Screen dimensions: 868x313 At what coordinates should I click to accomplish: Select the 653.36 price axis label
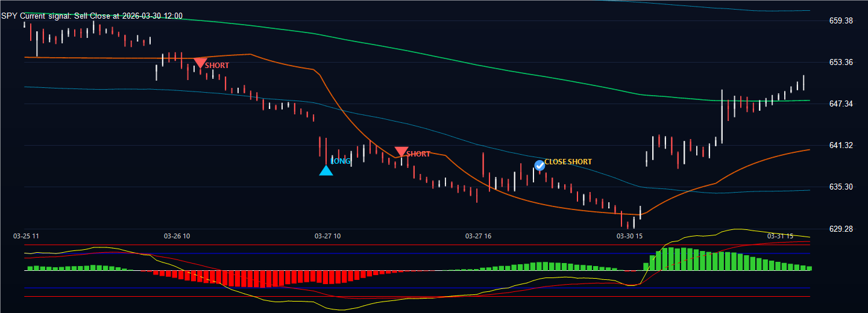[x=841, y=62]
